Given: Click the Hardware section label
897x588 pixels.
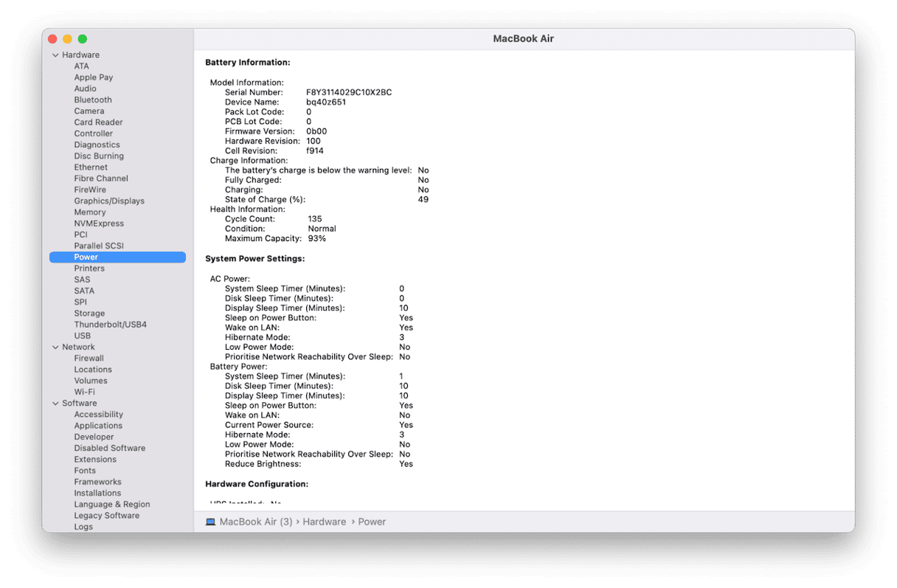Looking at the screenshot, I should click(80, 55).
